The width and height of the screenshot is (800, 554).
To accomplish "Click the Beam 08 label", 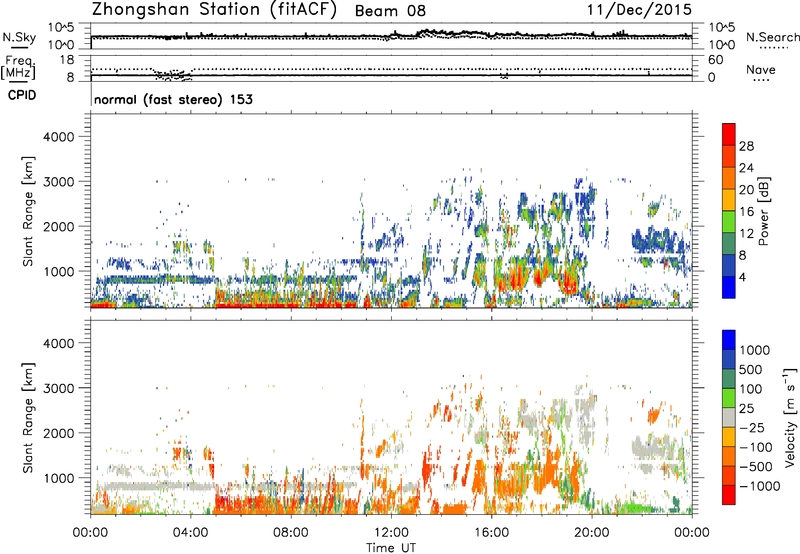I will pyautogui.click(x=390, y=11).
